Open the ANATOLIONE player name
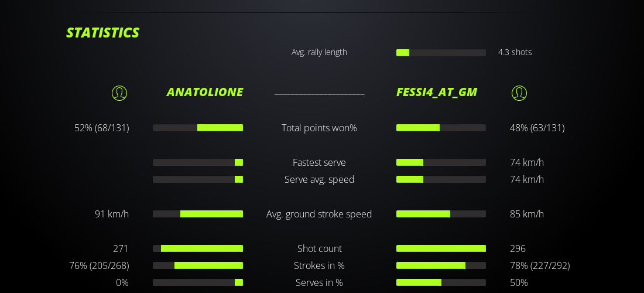The width and height of the screenshot is (644, 293). click(204, 92)
